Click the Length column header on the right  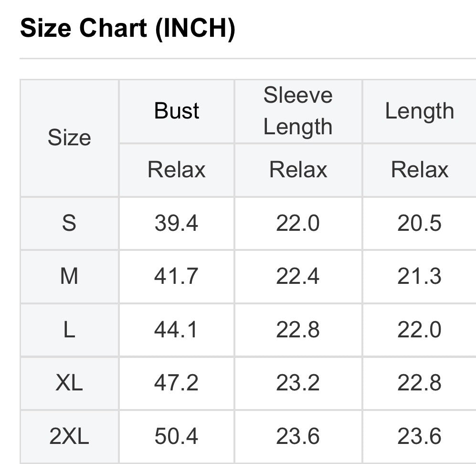tap(419, 111)
